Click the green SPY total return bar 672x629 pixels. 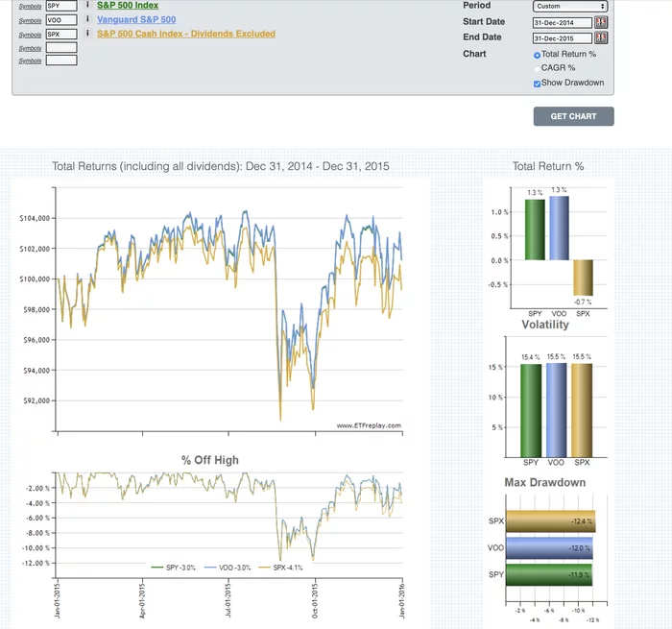[535, 230]
